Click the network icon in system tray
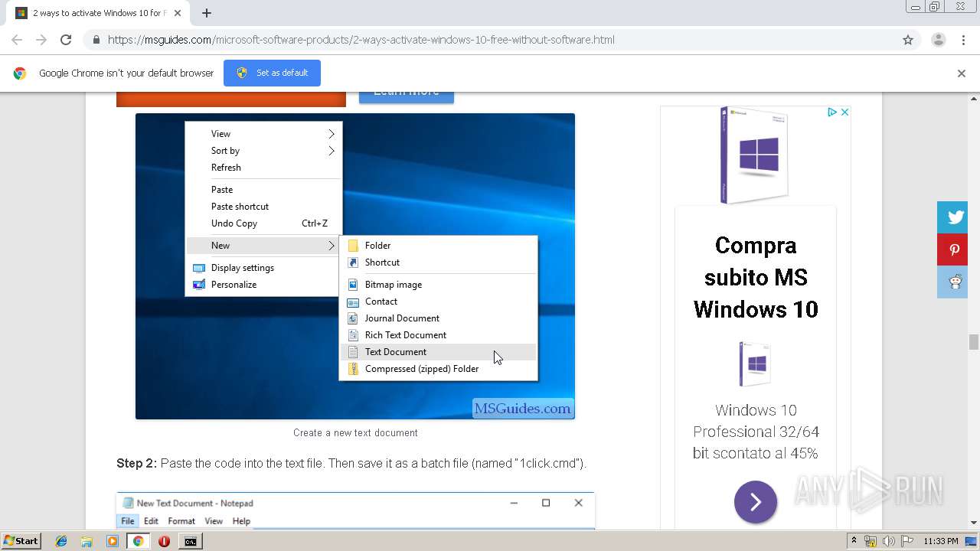This screenshot has width=980, height=551. coord(871,541)
